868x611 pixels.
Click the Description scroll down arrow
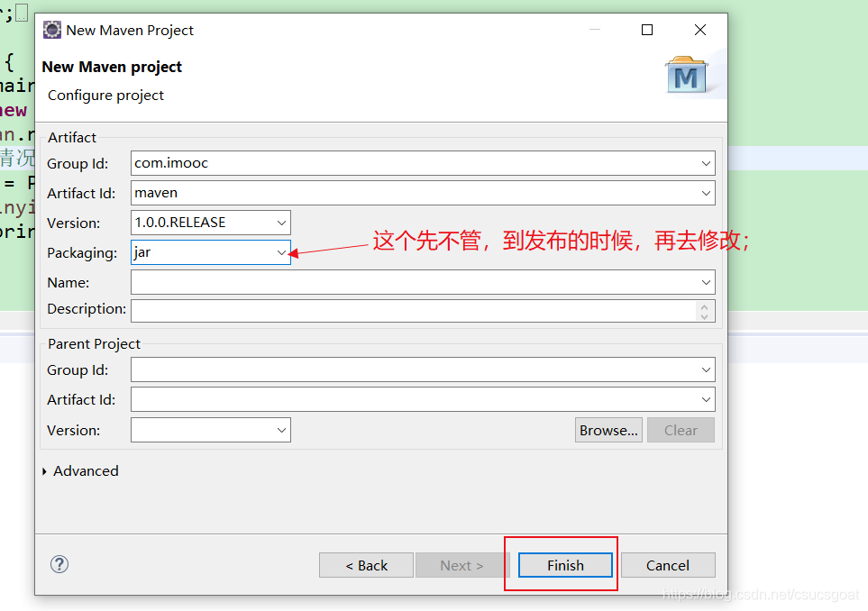tap(704, 316)
